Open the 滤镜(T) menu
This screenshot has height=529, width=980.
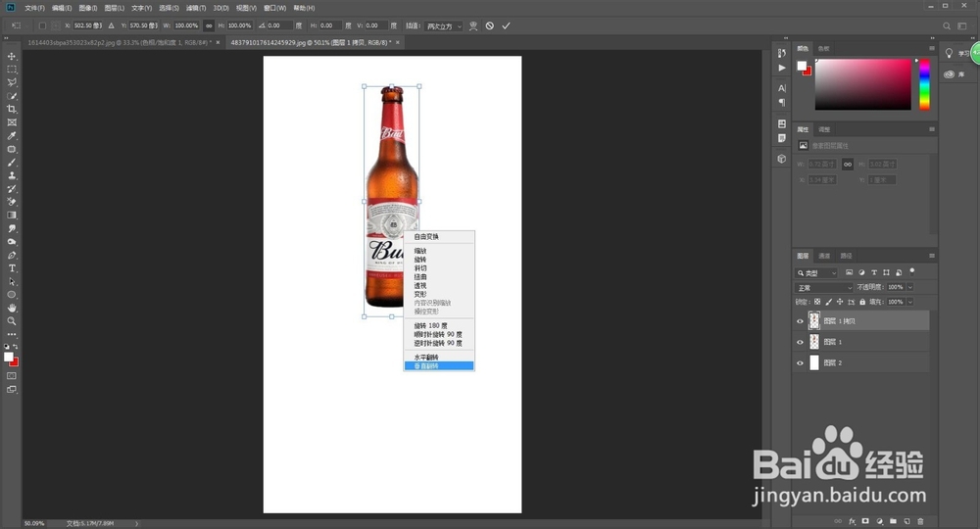click(196, 8)
